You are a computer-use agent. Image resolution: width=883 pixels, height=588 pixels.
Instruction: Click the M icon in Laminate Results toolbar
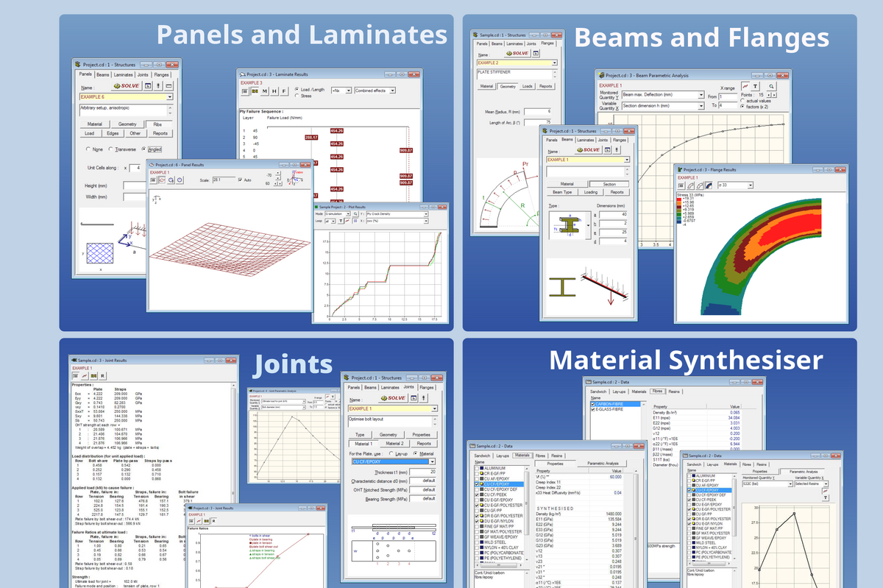click(265, 91)
